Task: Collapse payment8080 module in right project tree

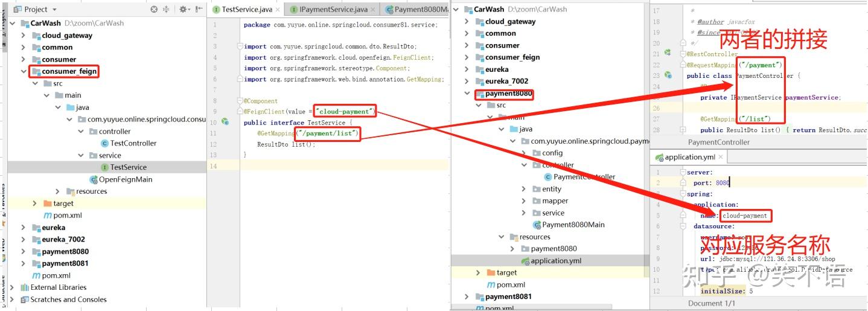Action: click(x=467, y=93)
